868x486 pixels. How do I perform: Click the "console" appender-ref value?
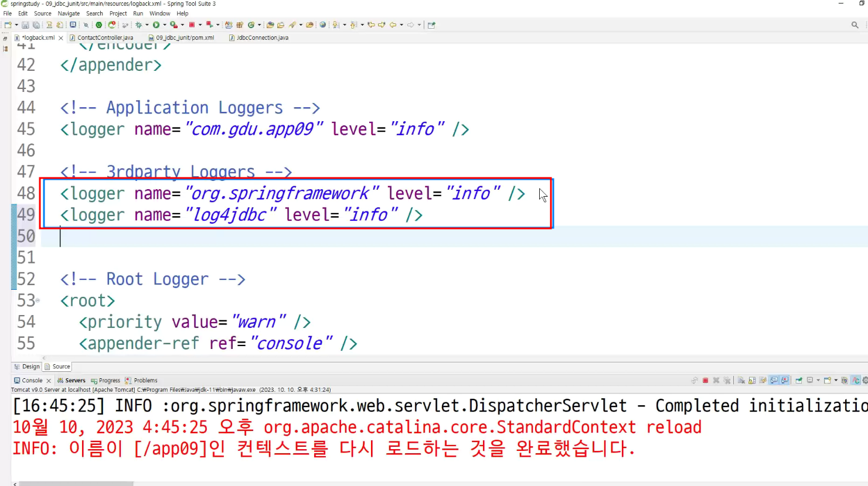pos(291,344)
